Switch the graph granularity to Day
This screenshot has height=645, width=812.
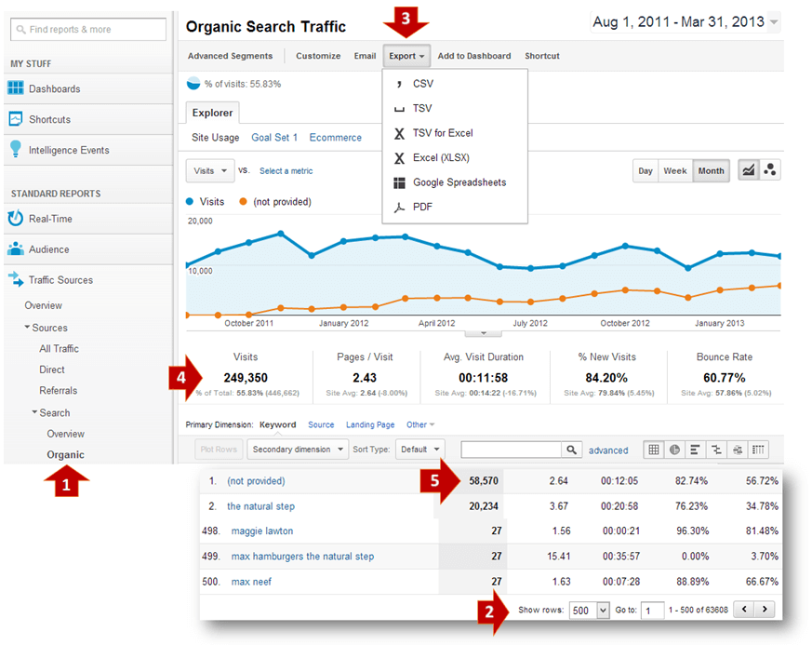[x=646, y=170]
